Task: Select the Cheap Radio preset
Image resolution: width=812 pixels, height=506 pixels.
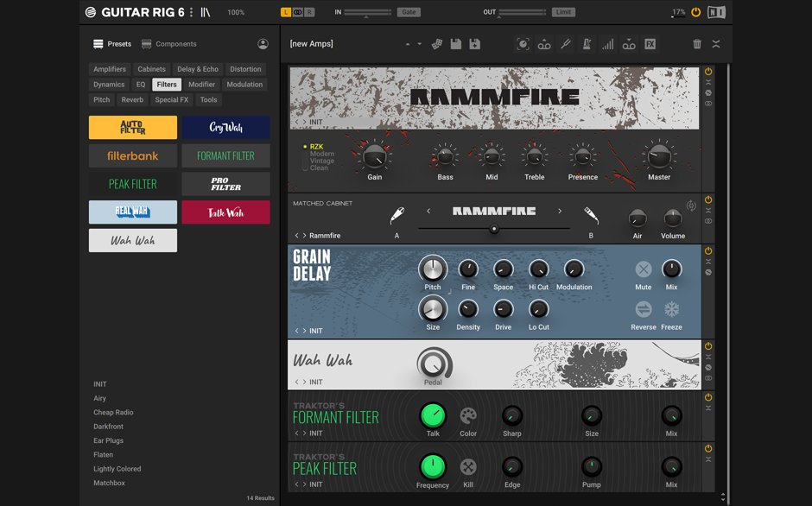Action: 113,413
